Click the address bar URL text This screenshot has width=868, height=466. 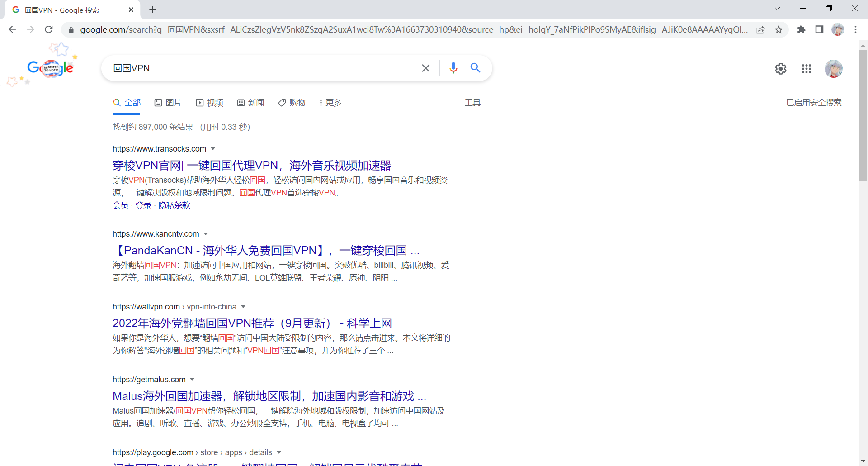tap(414, 30)
